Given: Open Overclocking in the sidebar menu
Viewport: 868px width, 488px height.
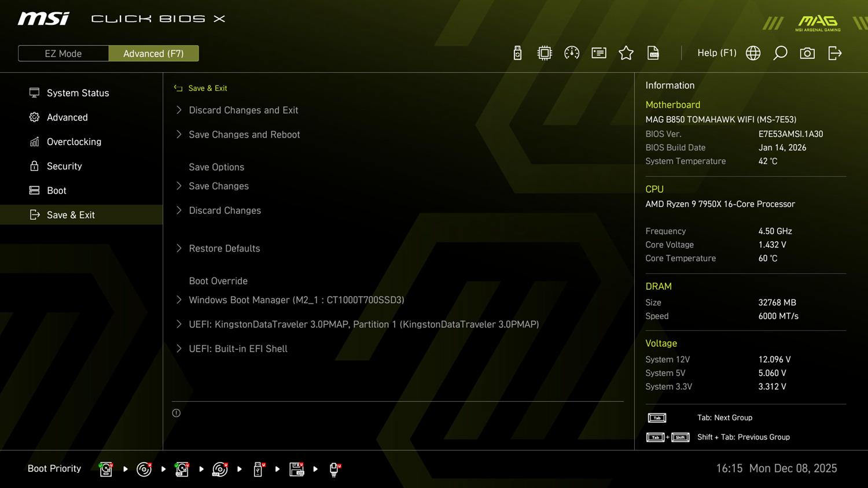Looking at the screenshot, I should point(73,142).
